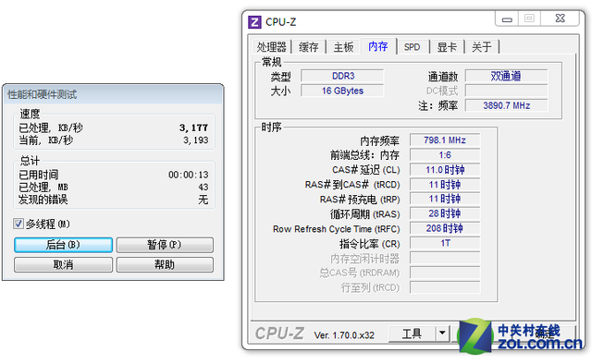Click the 16 GBytes size field
Viewport: 592px width, 364px height.
pyautogui.click(x=342, y=91)
